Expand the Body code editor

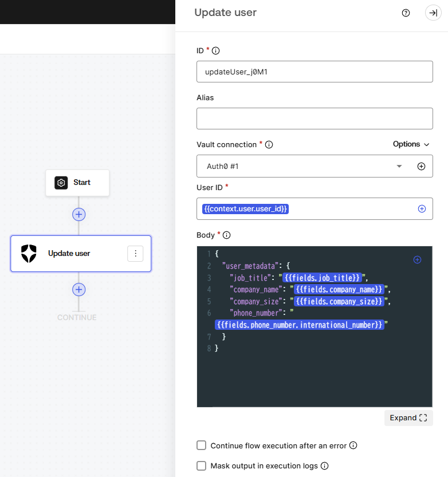pos(408,418)
